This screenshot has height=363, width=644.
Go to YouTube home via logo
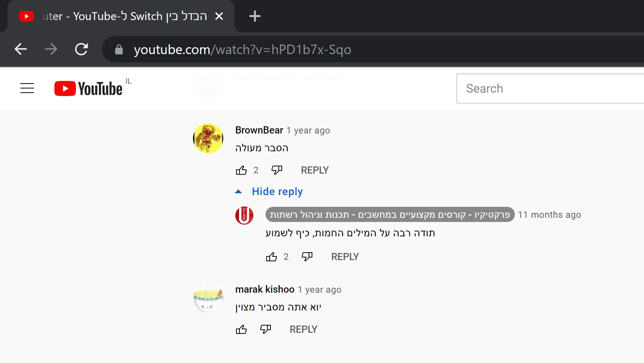click(88, 88)
